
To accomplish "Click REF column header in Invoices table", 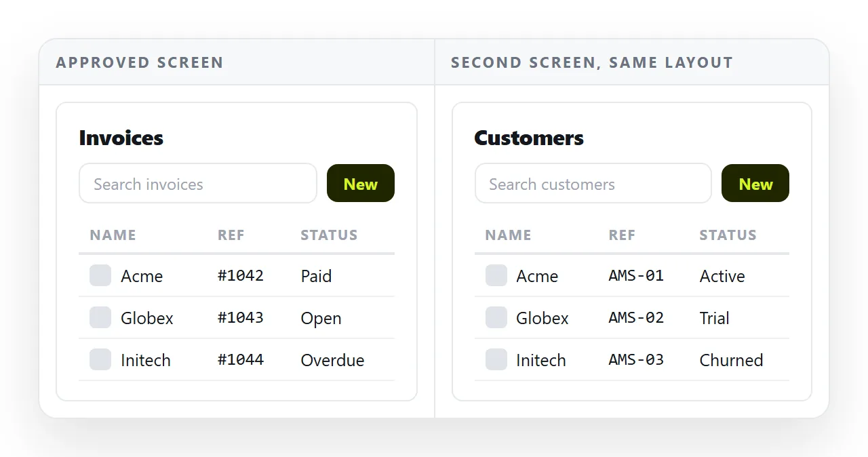I will coord(231,235).
